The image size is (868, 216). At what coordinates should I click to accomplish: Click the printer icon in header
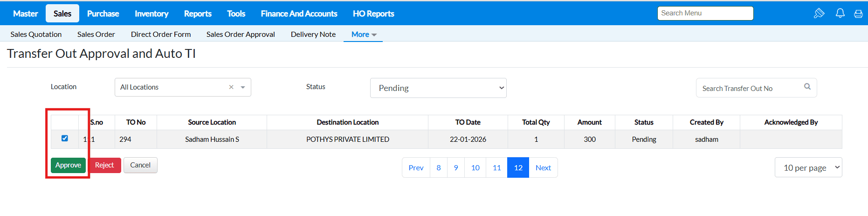pyautogui.click(x=858, y=14)
